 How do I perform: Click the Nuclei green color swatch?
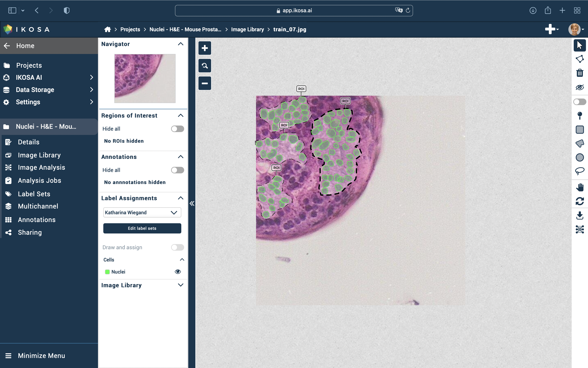[x=107, y=272]
